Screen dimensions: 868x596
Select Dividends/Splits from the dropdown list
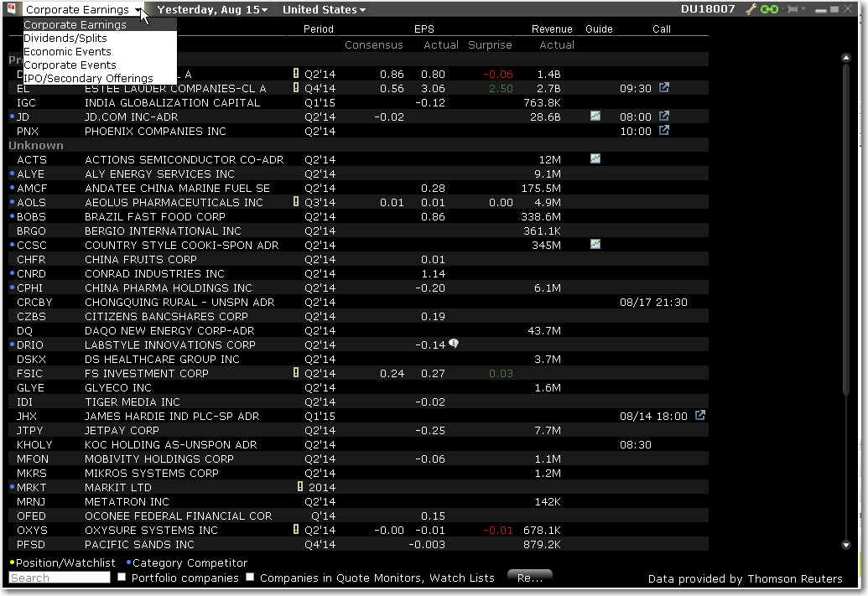click(100, 39)
